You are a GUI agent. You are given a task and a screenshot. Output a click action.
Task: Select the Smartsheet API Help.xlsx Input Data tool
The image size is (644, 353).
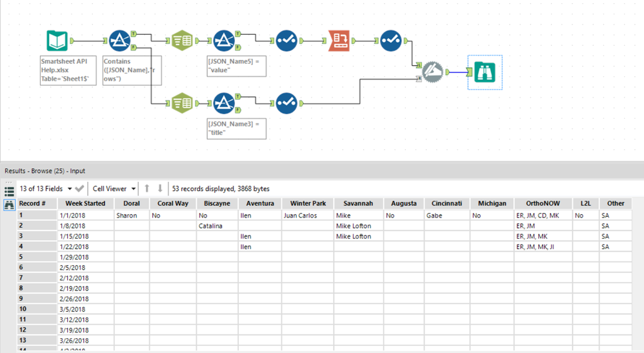[x=57, y=41]
